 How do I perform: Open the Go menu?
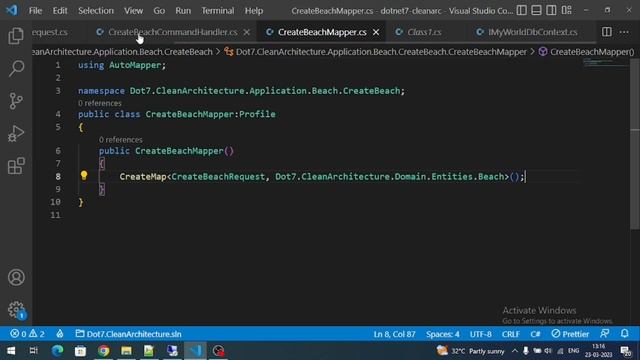pos(159,11)
